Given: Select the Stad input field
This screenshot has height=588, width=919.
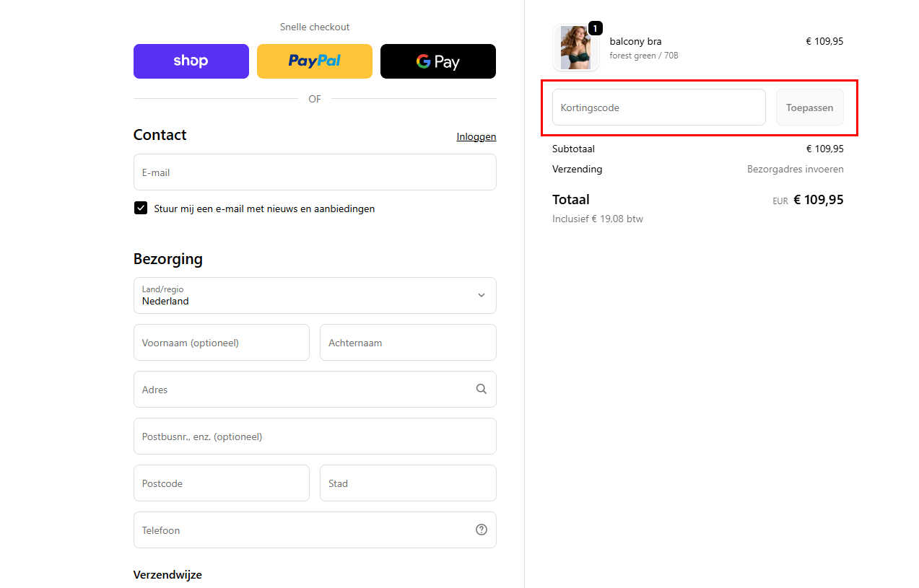Looking at the screenshot, I should pos(407,483).
